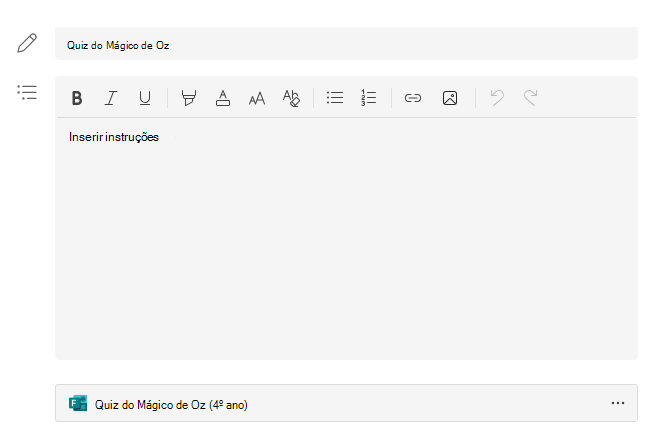This screenshot has height=433, width=654.
Task: Click the pencil title icon
Action: click(27, 43)
